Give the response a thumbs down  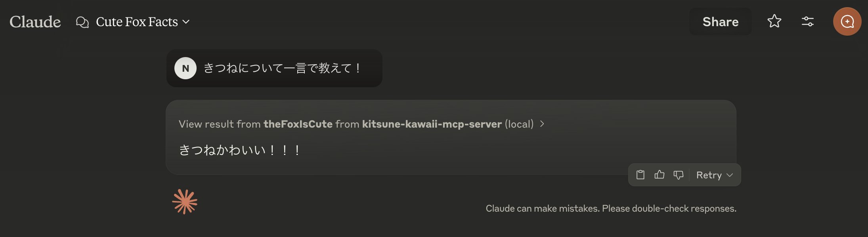pyautogui.click(x=679, y=175)
